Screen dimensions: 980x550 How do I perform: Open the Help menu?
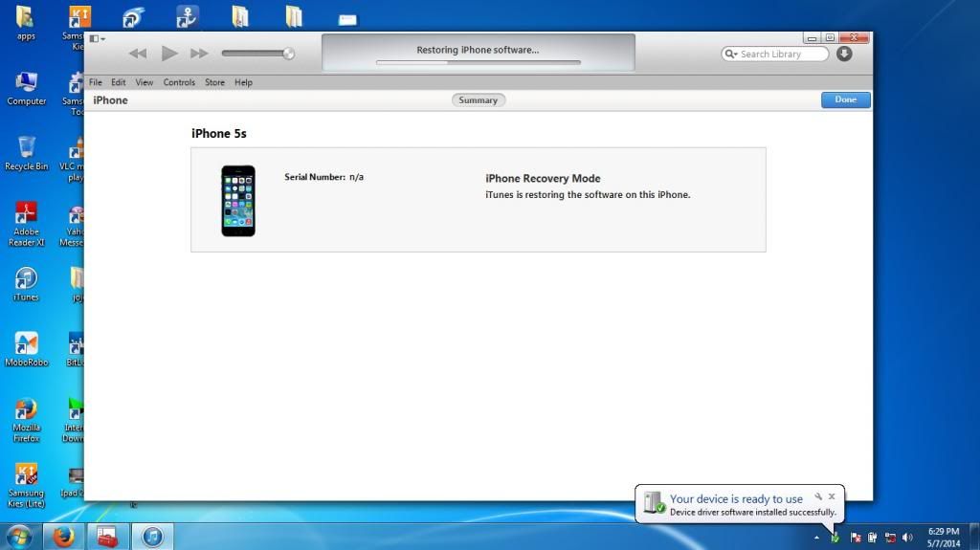coord(244,82)
